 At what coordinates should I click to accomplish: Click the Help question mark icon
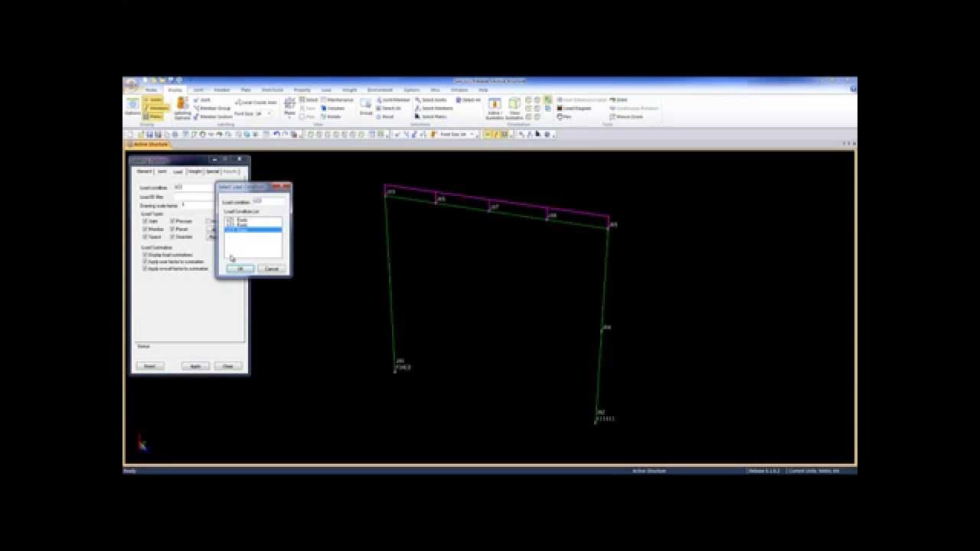pyautogui.click(x=853, y=90)
